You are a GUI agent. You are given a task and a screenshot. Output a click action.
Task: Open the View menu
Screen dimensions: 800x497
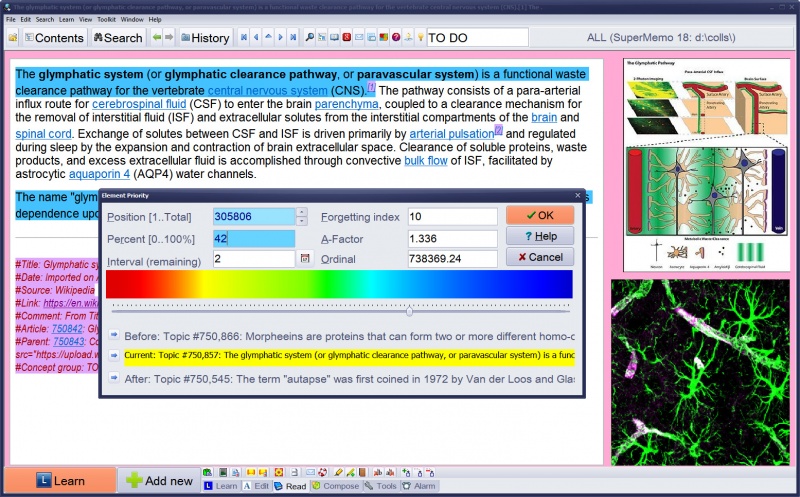tap(85, 19)
